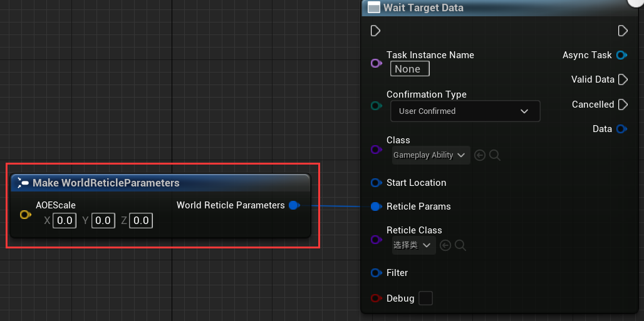
Task: Click the Filter input pin
Action: pos(377,273)
